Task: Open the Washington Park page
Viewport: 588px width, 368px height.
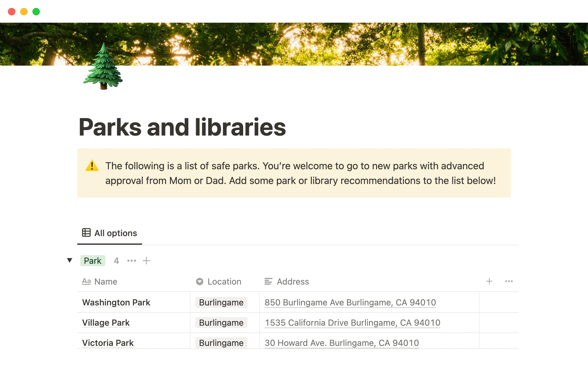Action: coord(116,302)
